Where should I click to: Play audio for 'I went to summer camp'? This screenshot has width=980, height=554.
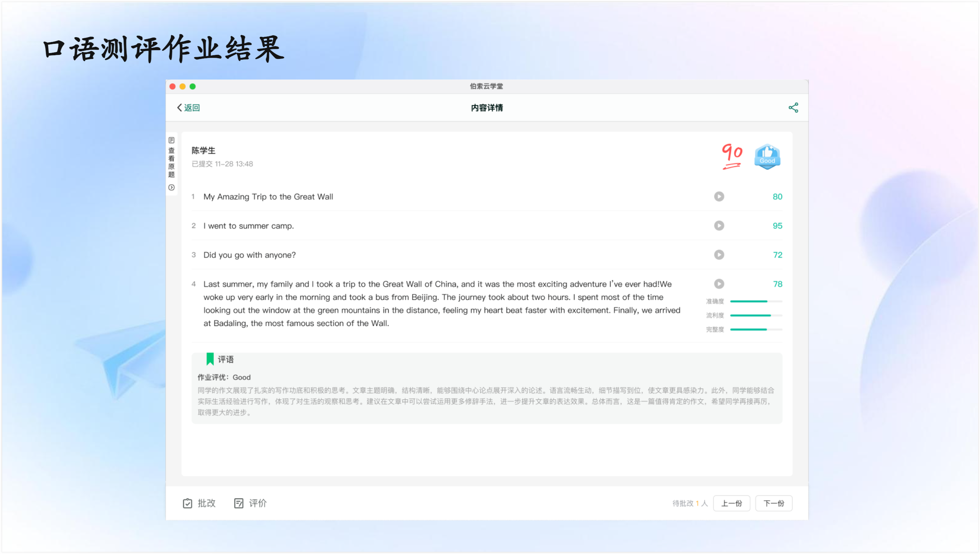[719, 226]
